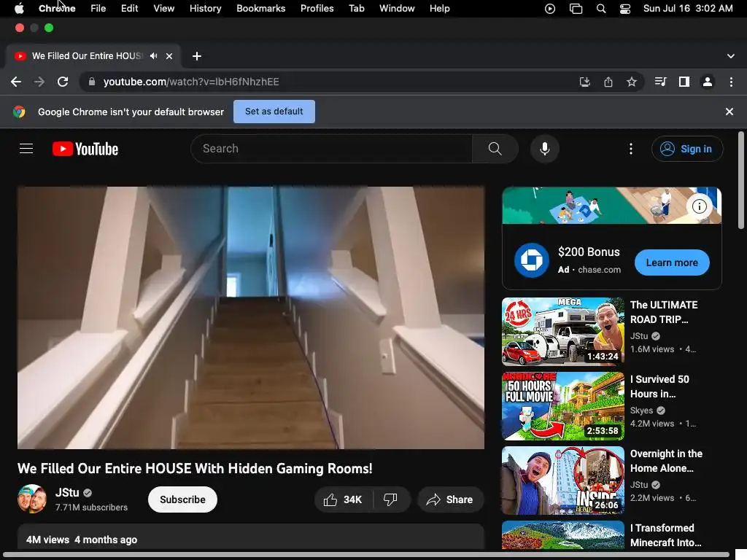The height and width of the screenshot is (560, 747).
Task: Open the History menu
Action: pos(205,9)
